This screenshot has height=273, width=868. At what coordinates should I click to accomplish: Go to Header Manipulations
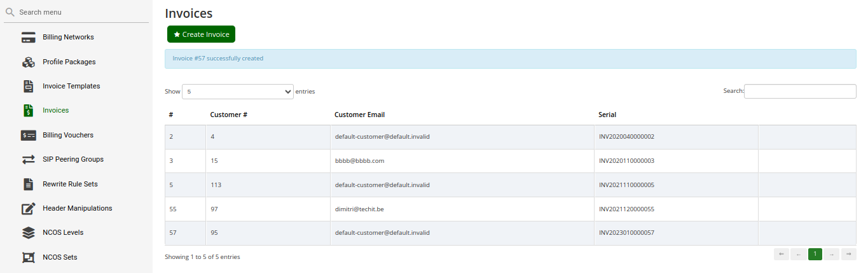(76, 209)
